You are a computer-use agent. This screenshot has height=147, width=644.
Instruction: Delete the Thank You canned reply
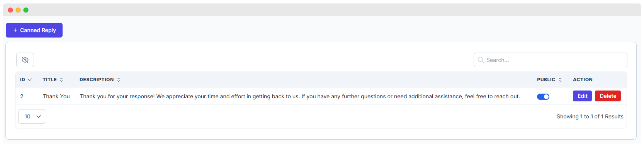pos(608,96)
